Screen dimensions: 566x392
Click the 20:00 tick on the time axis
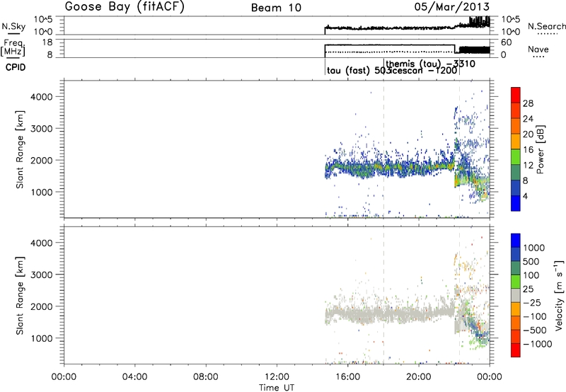coord(419,376)
